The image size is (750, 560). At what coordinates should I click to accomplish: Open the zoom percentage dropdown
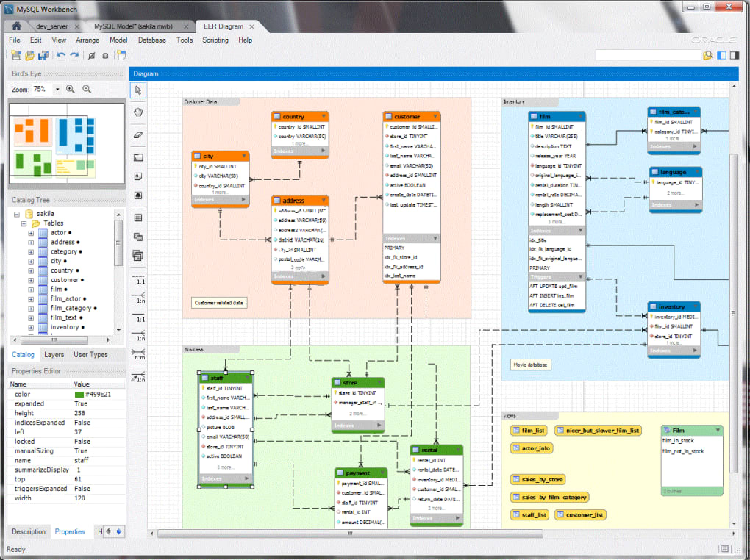click(x=57, y=89)
